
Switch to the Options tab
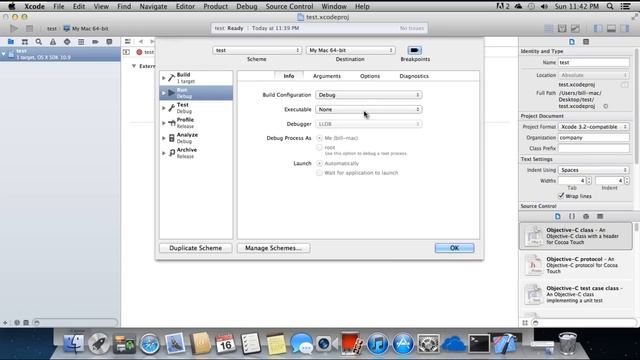click(370, 76)
